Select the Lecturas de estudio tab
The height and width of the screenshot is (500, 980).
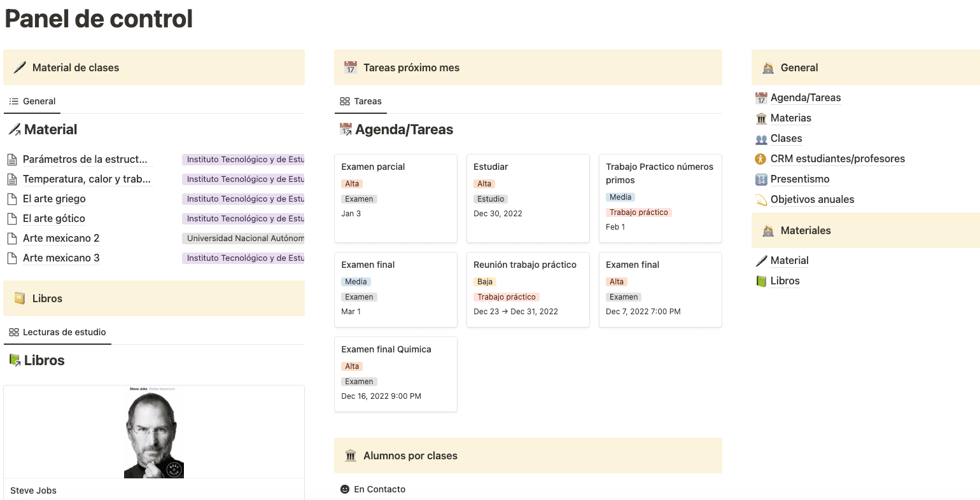(x=57, y=332)
